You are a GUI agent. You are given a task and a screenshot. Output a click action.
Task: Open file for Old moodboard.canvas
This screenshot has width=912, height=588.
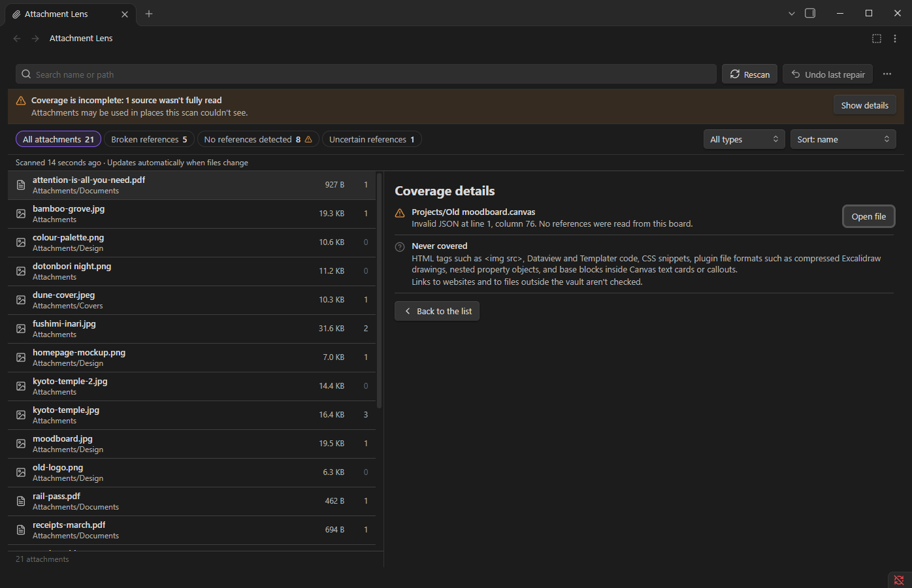868,217
